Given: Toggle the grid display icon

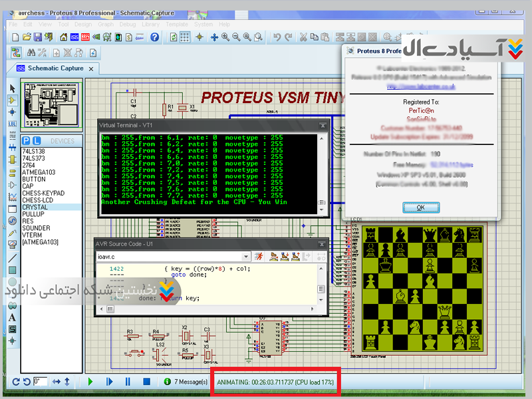Looking at the screenshot, I should [186, 37].
